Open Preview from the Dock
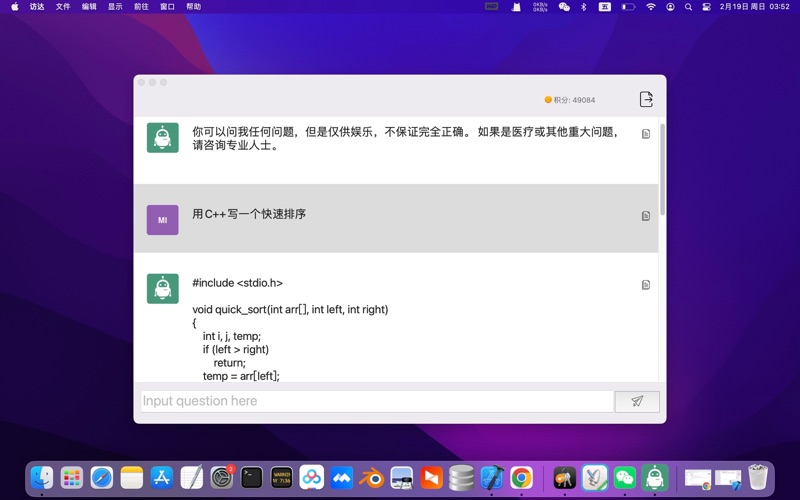The height and width of the screenshot is (500, 800). [x=402, y=478]
